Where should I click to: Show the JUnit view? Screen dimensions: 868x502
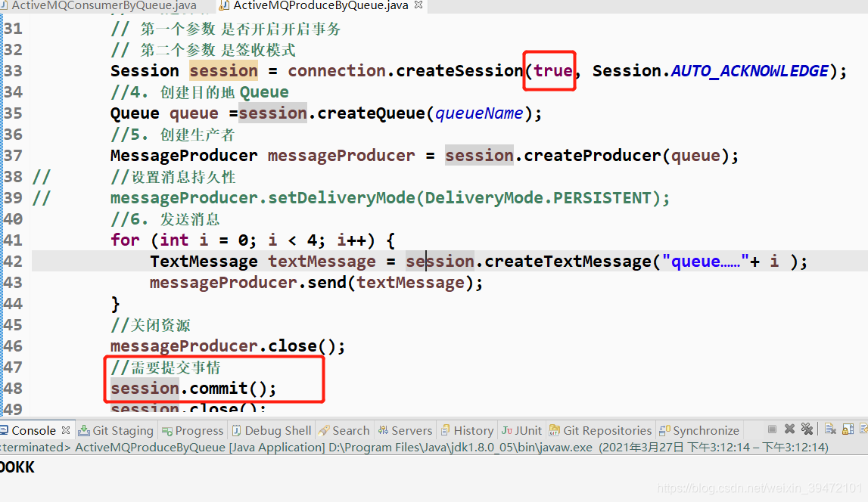pyautogui.click(x=521, y=430)
